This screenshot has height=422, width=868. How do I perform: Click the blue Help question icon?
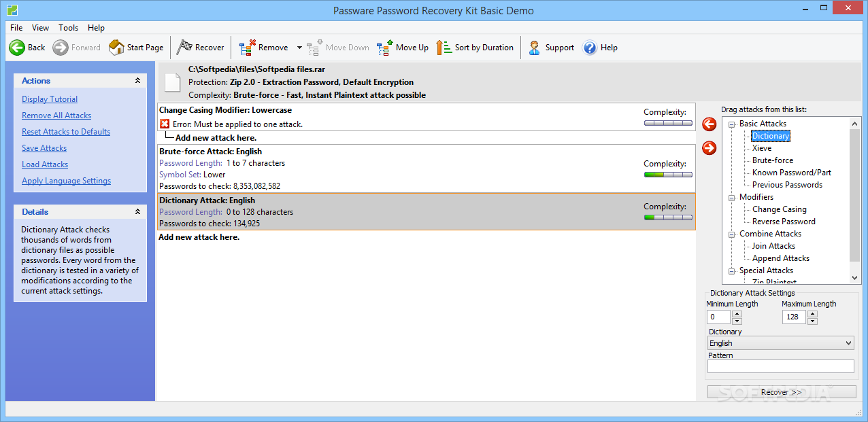pyautogui.click(x=590, y=48)
